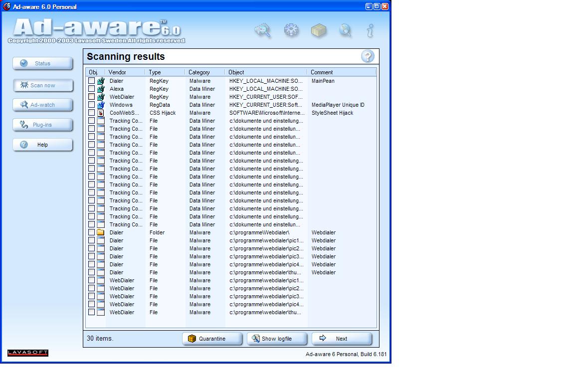
Task: Open the gear settings icon
Action: click(291, 30)
